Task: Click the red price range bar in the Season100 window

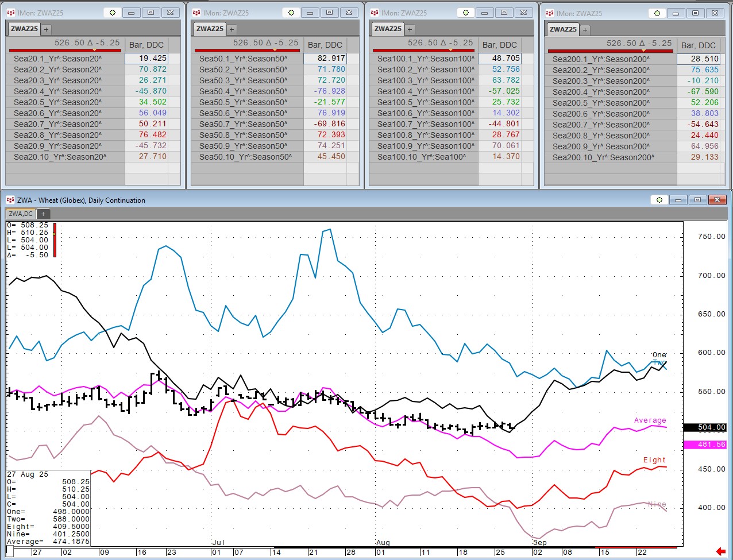Action: pyautogui.click(x=423, y=51)
